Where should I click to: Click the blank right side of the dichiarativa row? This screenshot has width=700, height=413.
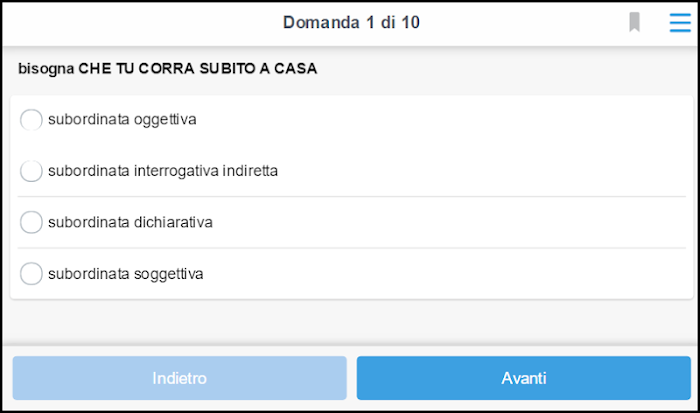[x=449, y=222]
